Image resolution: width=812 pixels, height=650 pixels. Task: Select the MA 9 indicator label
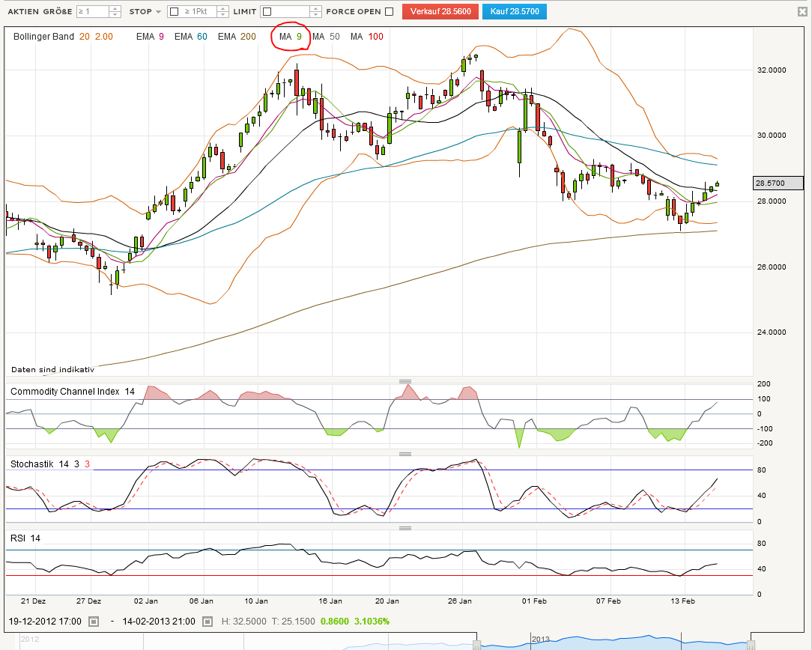click(x=290, y=36)
